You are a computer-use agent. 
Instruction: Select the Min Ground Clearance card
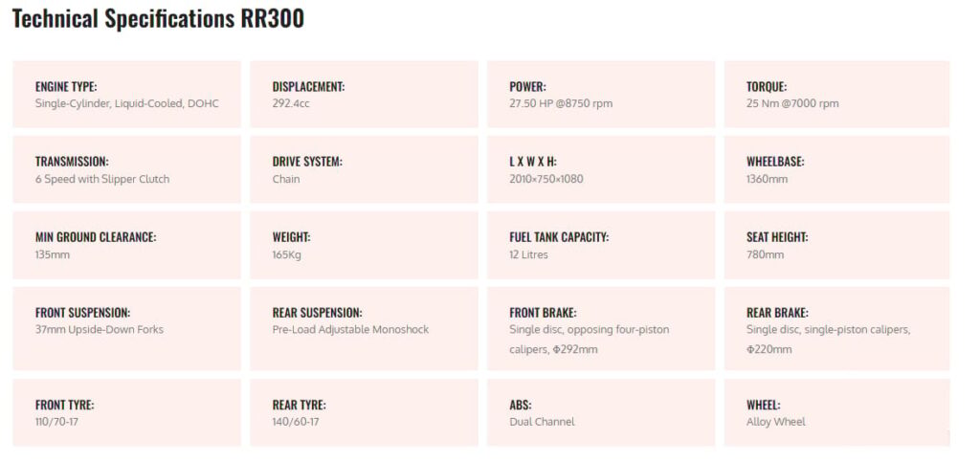tap(127, 246)
